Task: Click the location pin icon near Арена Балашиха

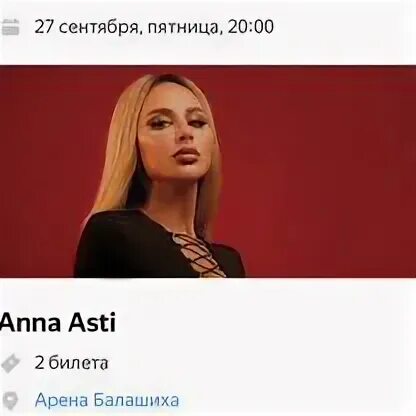Action: (x=10, y=400)
